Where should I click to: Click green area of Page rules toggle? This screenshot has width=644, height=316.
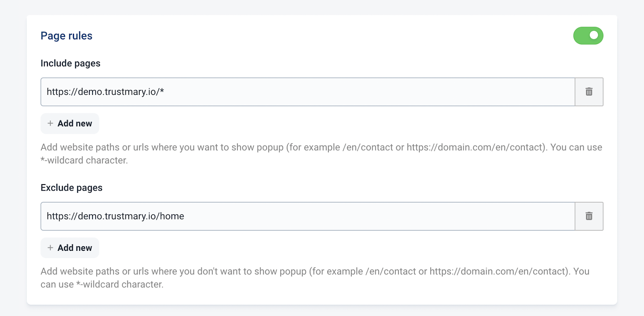click(x=582, y=36)
